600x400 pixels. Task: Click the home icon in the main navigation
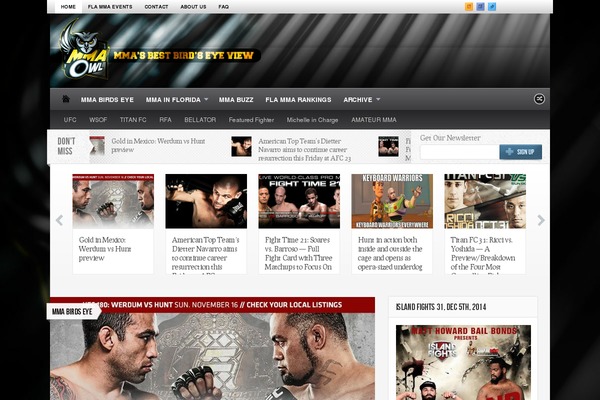tap(66, 99)
